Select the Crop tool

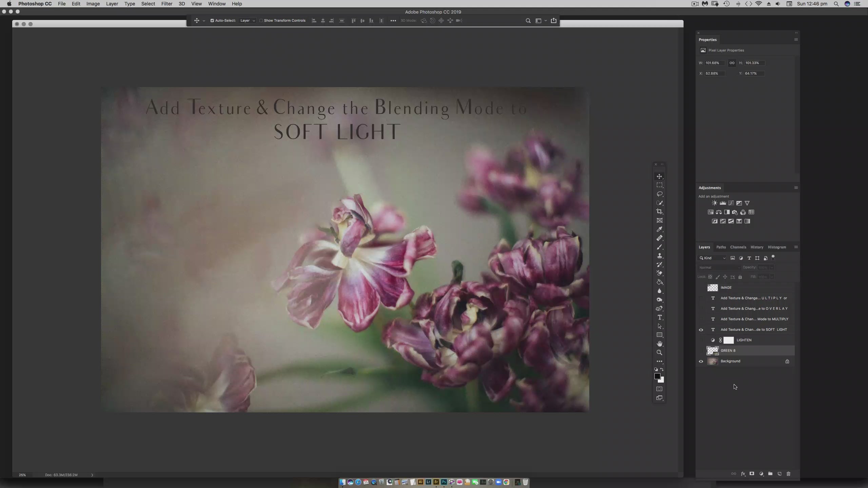click(659, 211)
